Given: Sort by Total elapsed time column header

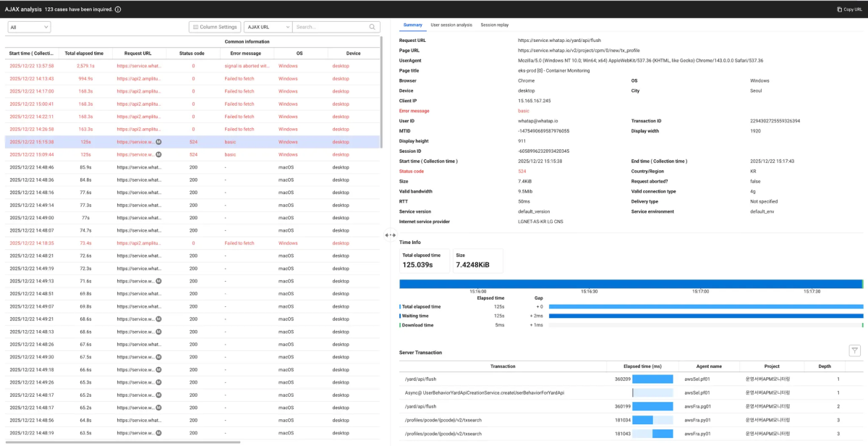Looking at the screenshot, I should pyautogui.click(x=84, y=54).
